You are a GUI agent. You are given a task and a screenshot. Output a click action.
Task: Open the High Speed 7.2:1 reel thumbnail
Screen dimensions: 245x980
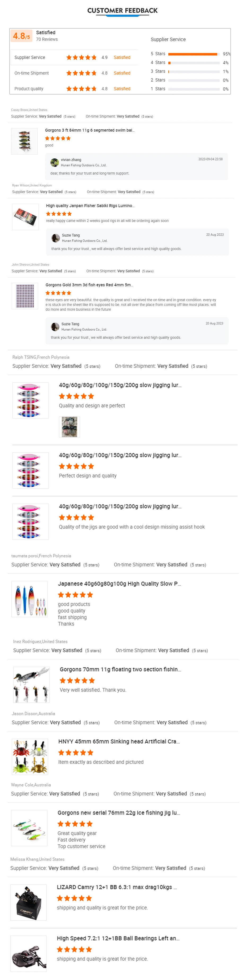click(29, 953)
